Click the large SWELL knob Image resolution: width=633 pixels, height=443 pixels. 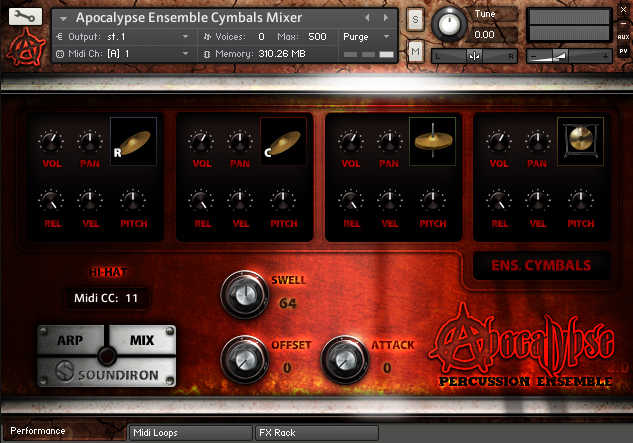[x=244, y=294]
